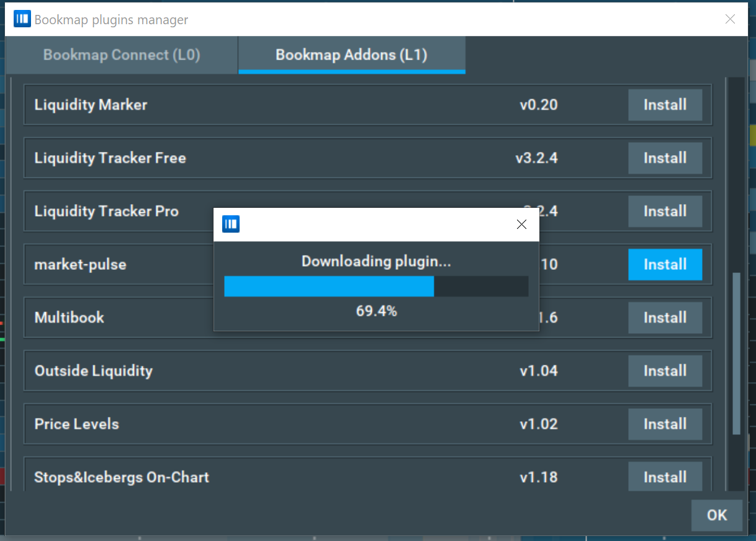The image size is (756, 541).
Task: Close the Bookmap plugins manager window
Action: [731, 19]
